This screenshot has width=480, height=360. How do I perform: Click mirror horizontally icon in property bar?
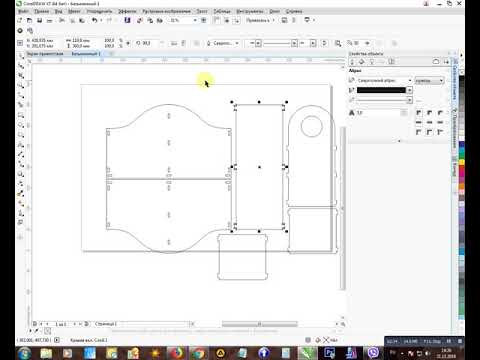click(x=174, y=43)
